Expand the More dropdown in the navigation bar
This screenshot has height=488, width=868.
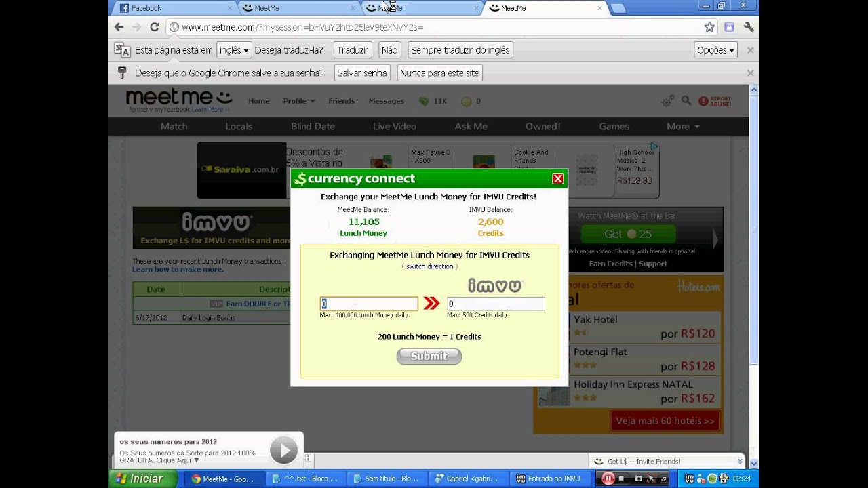pyautogui.click(x=682, y=126)
